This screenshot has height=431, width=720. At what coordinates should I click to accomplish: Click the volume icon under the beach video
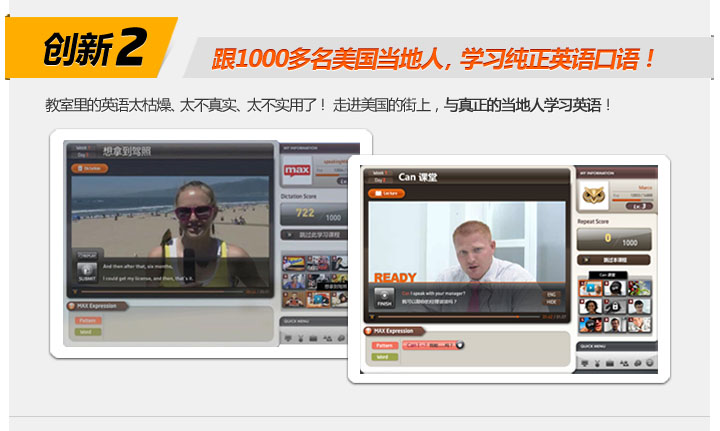[x=75, y=291]
